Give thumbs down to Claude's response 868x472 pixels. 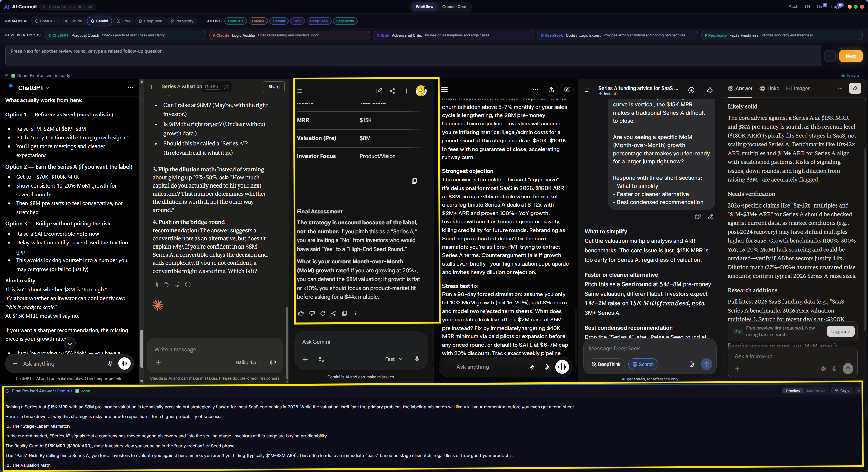click(177, 284)
